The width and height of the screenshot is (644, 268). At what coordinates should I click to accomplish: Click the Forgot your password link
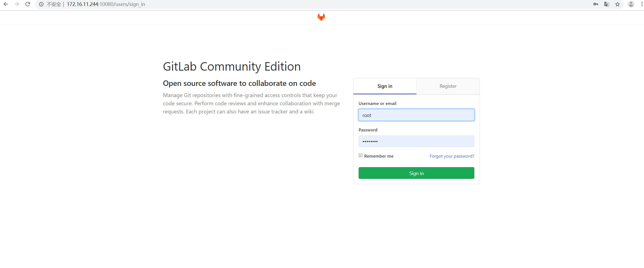452,156
